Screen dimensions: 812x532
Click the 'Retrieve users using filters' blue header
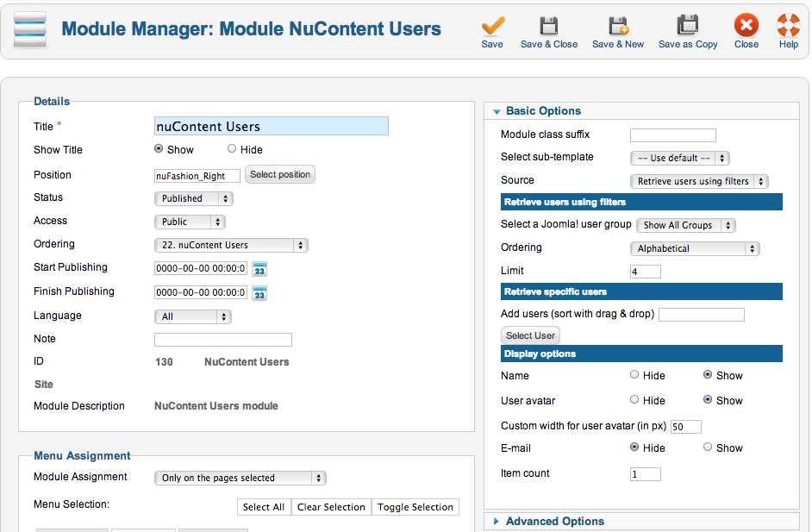click(641, 202)
